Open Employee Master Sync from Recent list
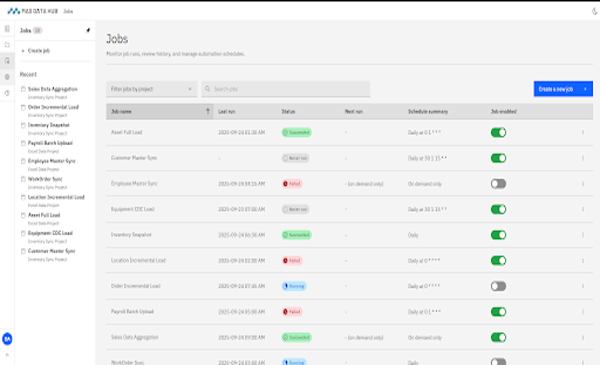The width and height of the screenshot is (600, 365). click(52, 161)
